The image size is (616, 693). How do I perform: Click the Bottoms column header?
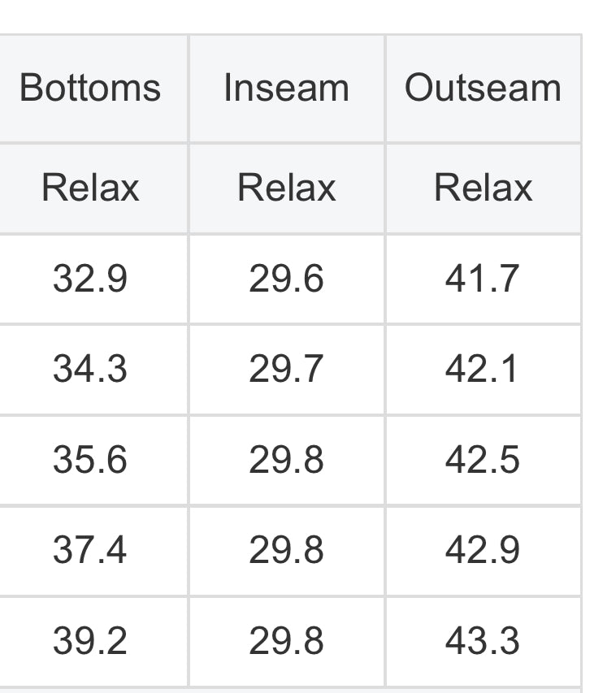(90, 88)
